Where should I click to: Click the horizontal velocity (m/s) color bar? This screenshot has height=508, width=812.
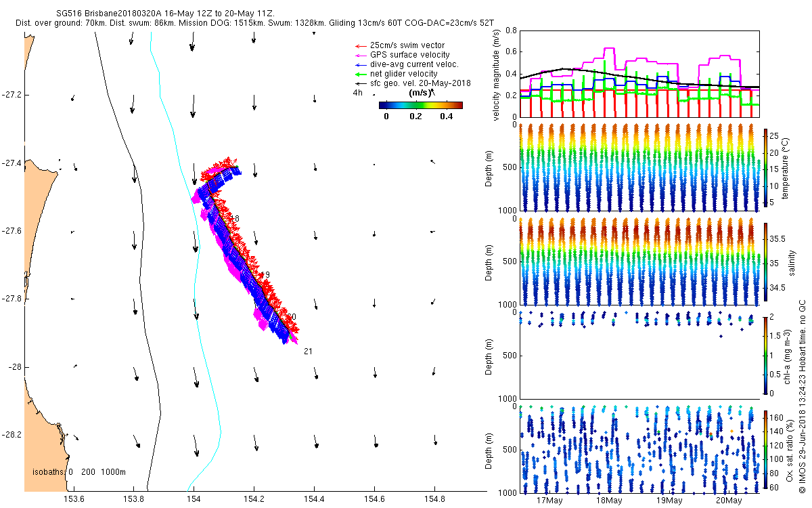(x=420, y=105)
